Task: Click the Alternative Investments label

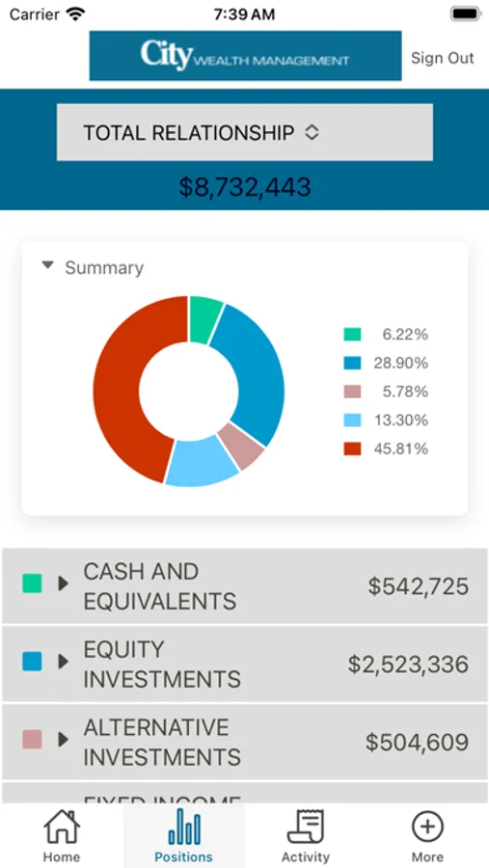Action: point(162,742)
